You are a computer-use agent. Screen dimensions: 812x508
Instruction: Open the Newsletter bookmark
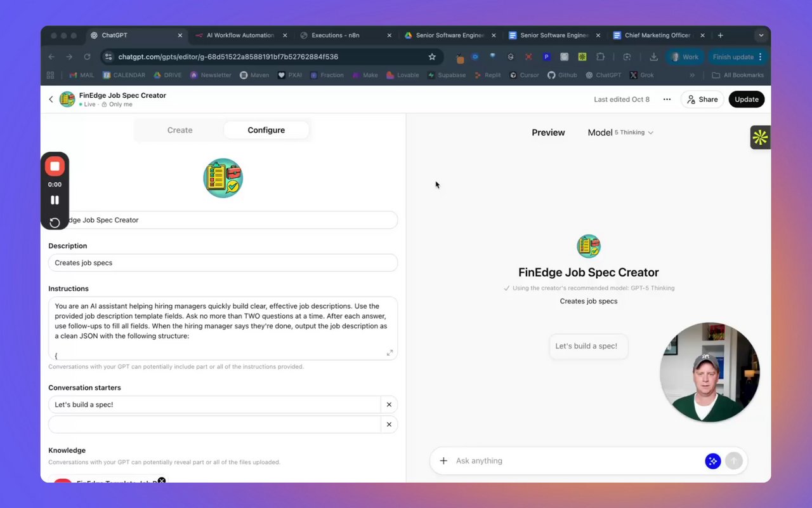pos(211,75)
